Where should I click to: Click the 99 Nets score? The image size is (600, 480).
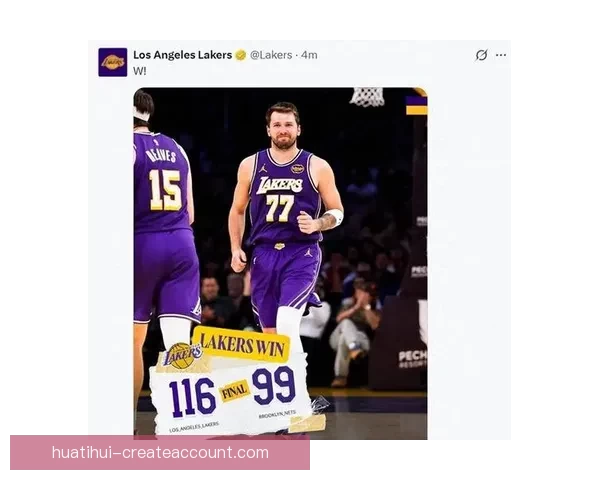tap(273, 385)
